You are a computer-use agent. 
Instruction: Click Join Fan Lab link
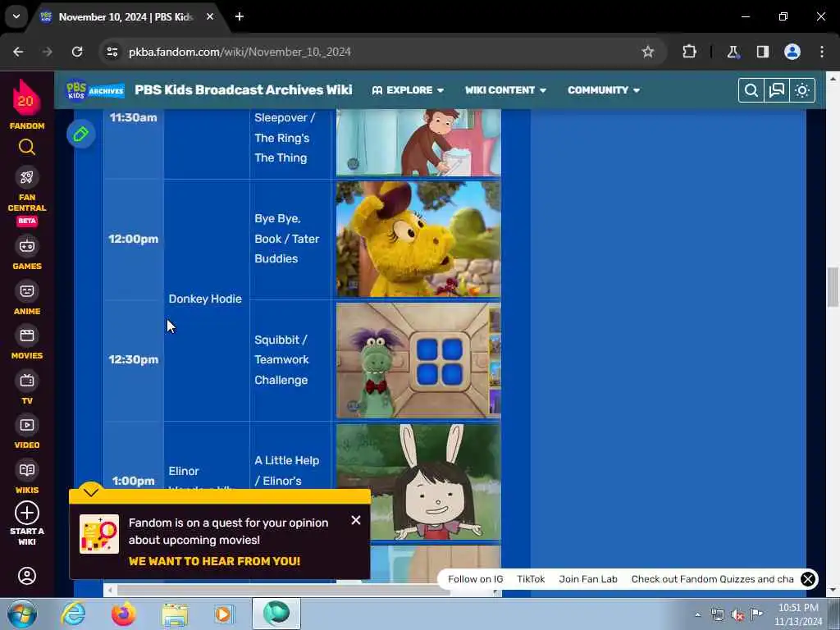[587, 579]
